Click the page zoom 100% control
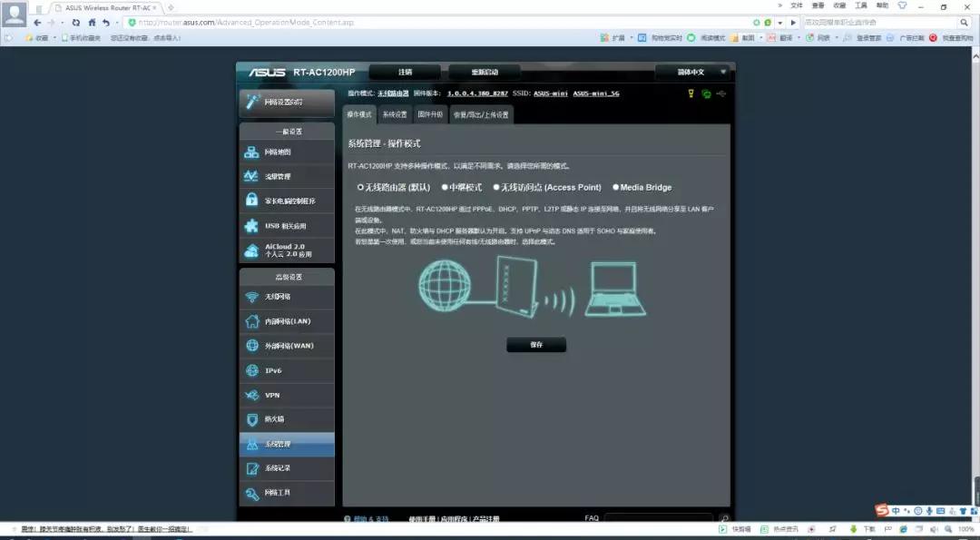Screen dimensions: 980x540 coord(965,529)
